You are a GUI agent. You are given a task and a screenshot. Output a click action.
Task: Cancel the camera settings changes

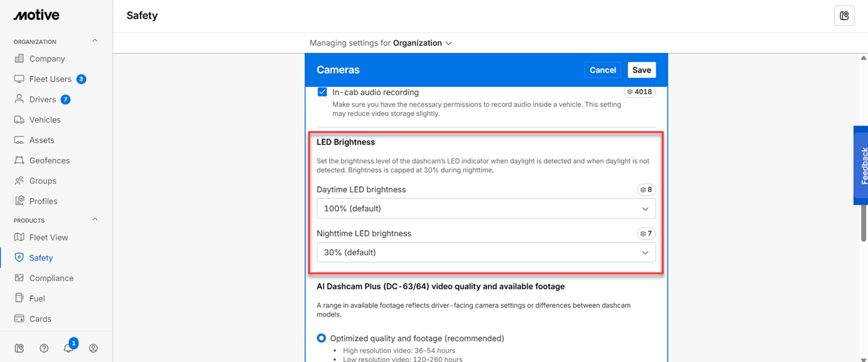pyautogui.click(x=603, y=70)
